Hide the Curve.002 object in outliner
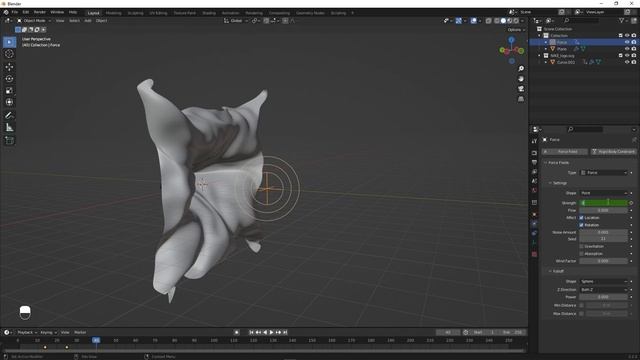This screenshot has width=640, height=360. click(x=627, y=62)
